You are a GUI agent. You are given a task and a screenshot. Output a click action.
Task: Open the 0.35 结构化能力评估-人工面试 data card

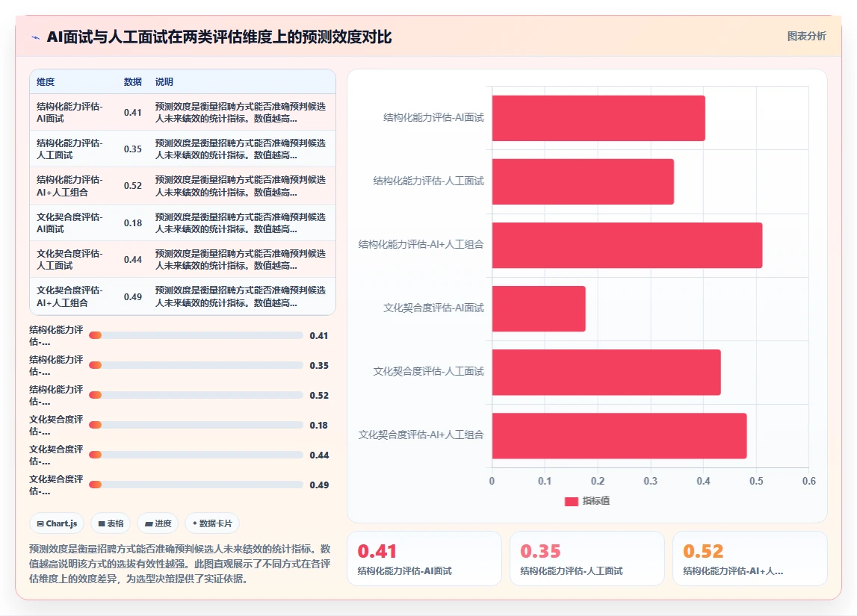[587, 559]
